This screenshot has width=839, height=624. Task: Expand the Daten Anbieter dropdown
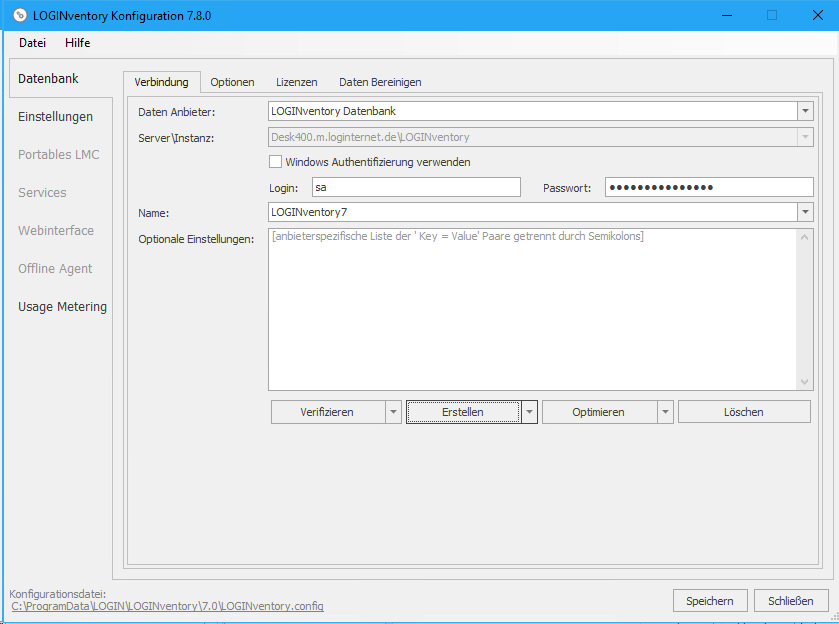point(805,111)
